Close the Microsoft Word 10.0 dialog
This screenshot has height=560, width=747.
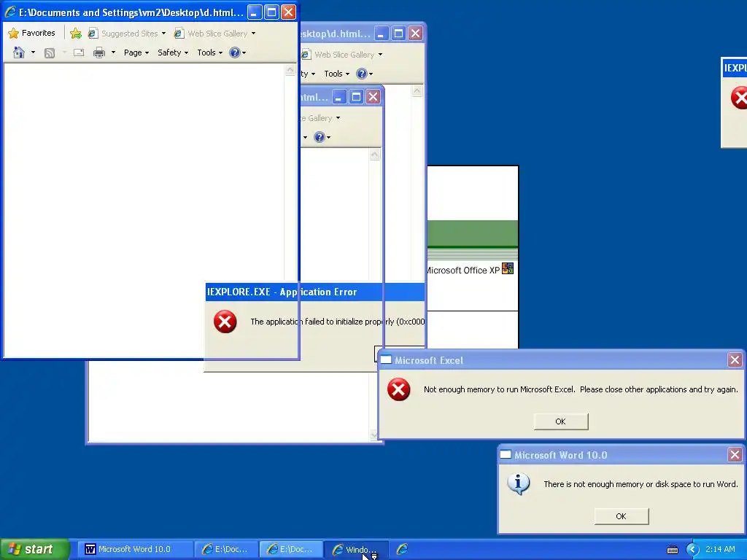click(x=735, y=455)
